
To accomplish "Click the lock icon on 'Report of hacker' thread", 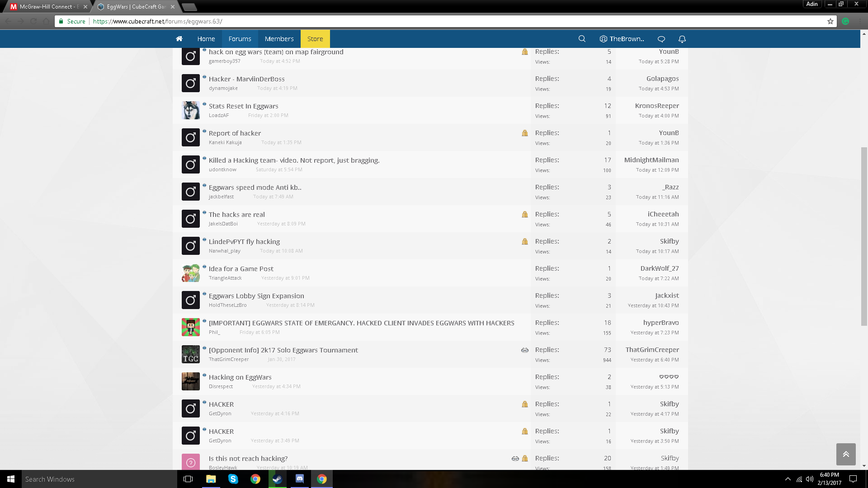I will point(525,133).
